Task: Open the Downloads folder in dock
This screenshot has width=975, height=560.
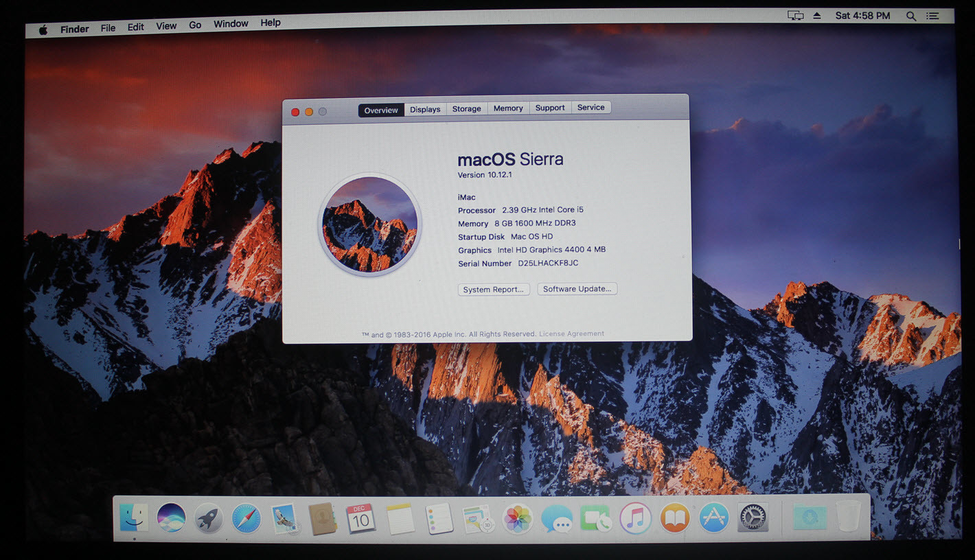Action: pos(810,517)
